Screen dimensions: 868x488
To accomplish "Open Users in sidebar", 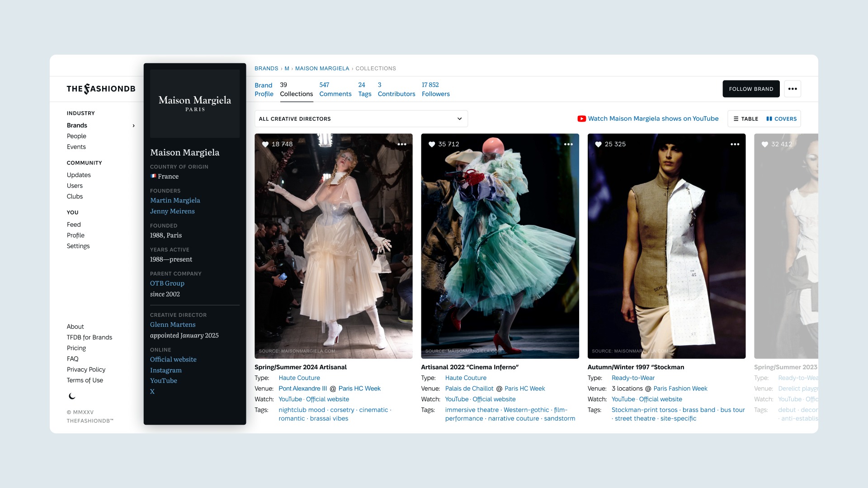I will 75,186.
